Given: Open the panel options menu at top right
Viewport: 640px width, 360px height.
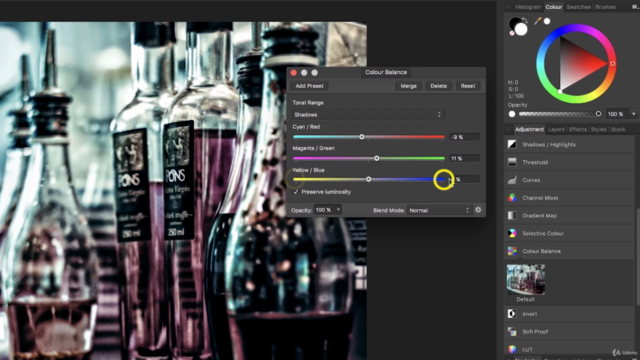Looking at the screenshot, I should coord(635,7).
